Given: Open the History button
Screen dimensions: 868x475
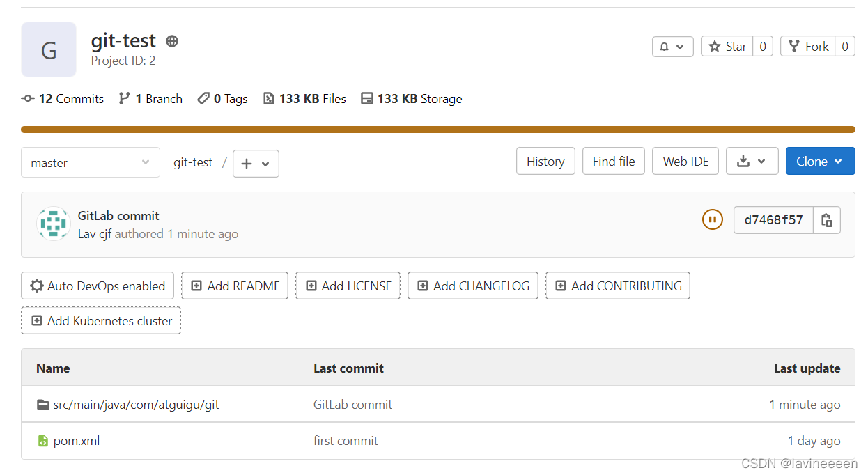Looking at the screenshot, I should (x=545, y=162).
